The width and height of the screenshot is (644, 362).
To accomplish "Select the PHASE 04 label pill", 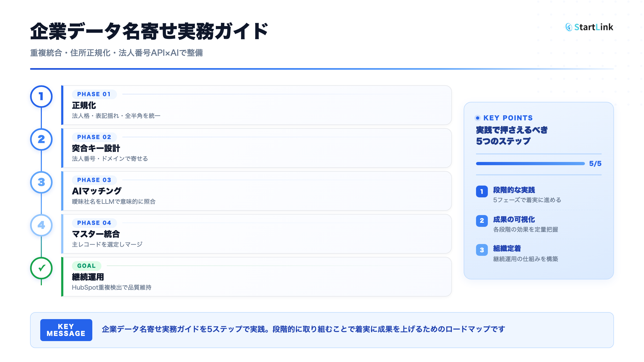I will [94, 223].
